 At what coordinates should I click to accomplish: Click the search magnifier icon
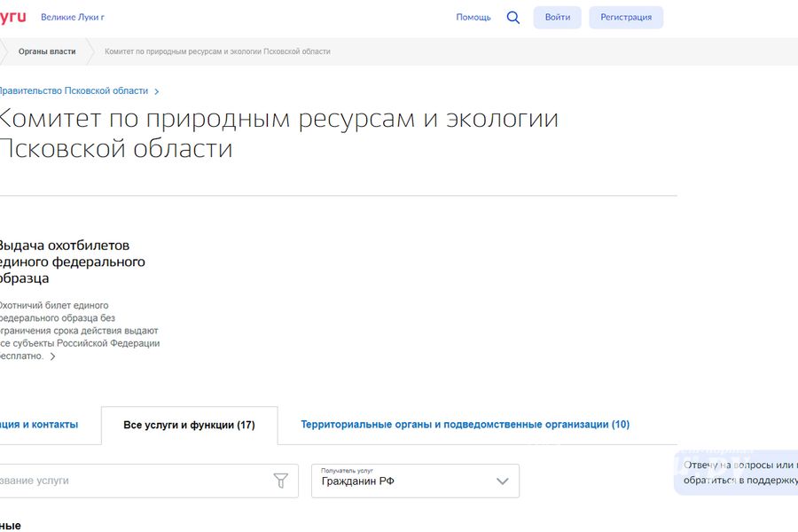(512, 17)
